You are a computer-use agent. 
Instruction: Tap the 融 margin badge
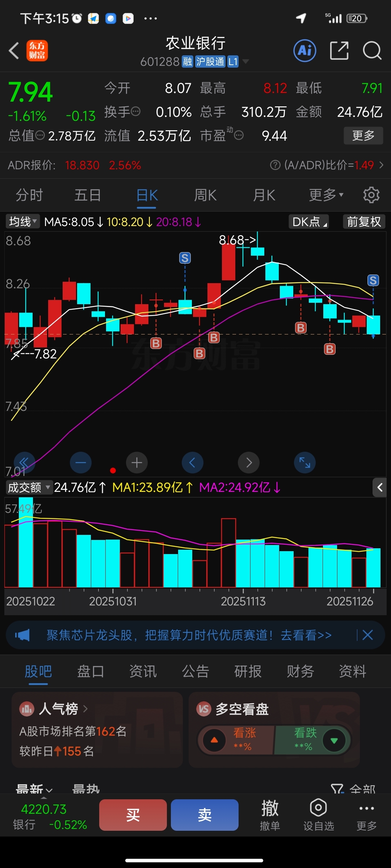pyautogui.click(x=187, y=62)
